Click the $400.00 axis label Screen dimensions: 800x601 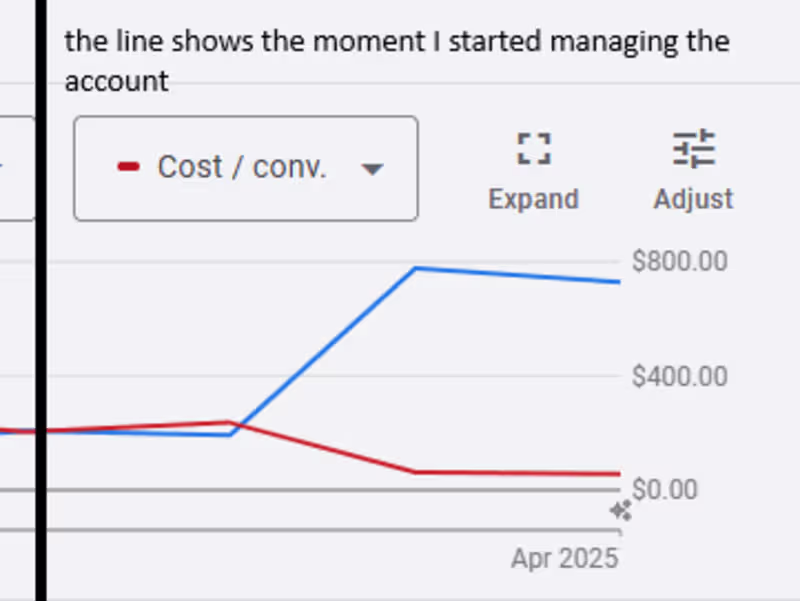(x=679, y=377)
